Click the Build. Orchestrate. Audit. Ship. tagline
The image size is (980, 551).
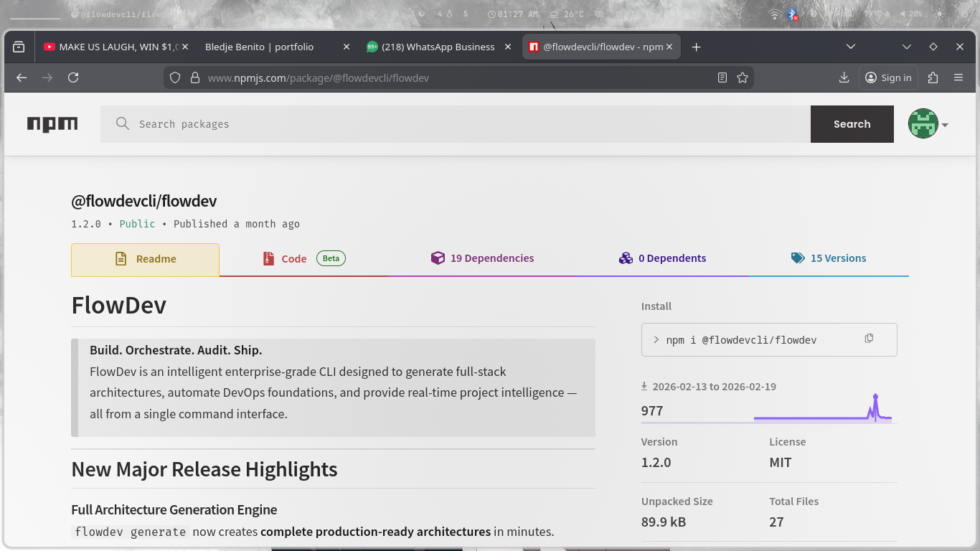pyautogui.click(x=176, y=351)
